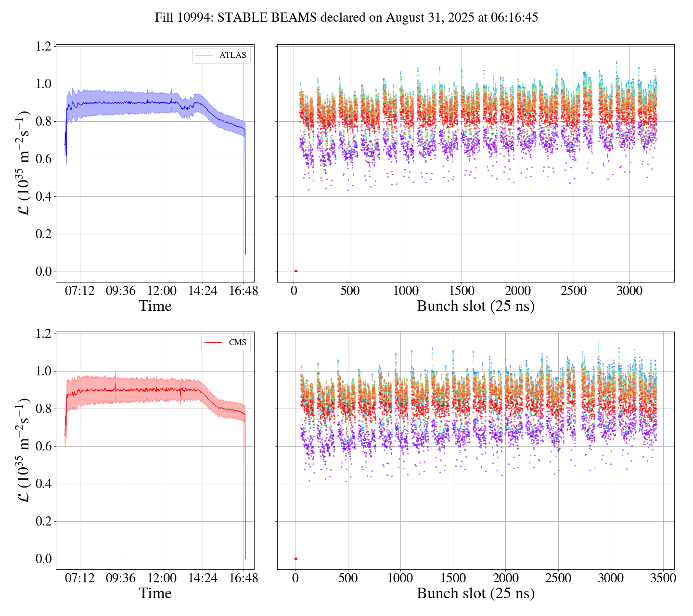Click the 1500 tick label on upper scatter plot
This screenshot has width=693, height=616.
point(462,291)
